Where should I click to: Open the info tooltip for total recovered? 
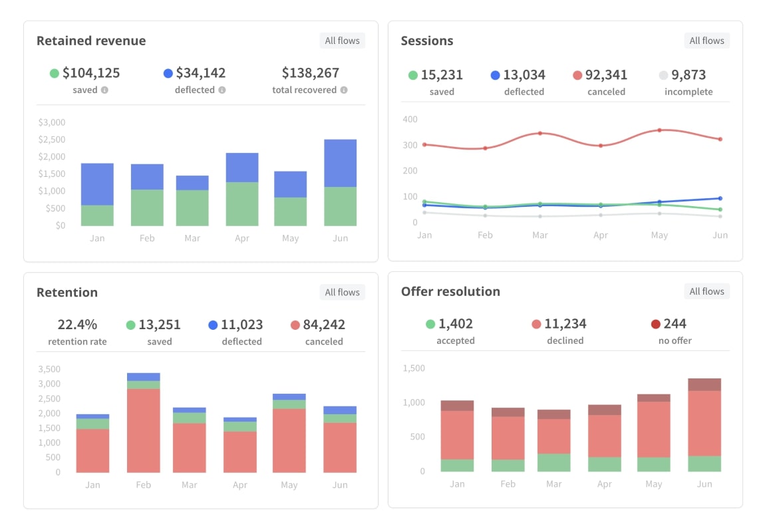point(343,90)
